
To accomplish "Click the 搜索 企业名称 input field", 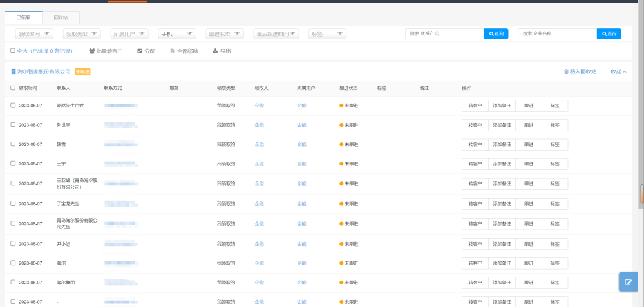I will [557, 33].
